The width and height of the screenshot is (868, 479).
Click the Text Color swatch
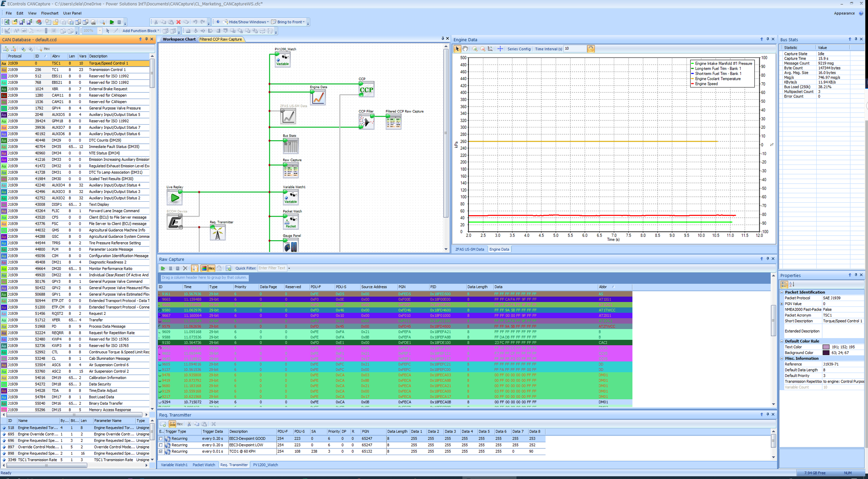coord(826,347)
